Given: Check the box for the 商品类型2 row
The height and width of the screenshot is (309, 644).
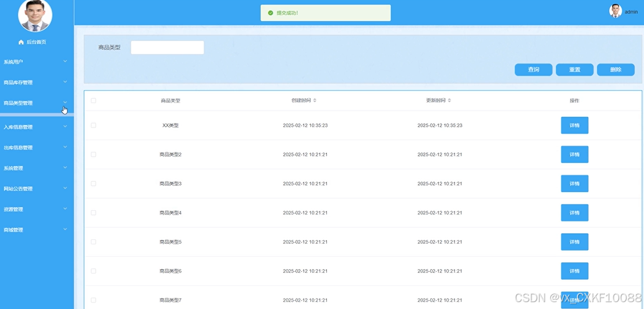Looking at the screenshot, I should tap(93, 154).
